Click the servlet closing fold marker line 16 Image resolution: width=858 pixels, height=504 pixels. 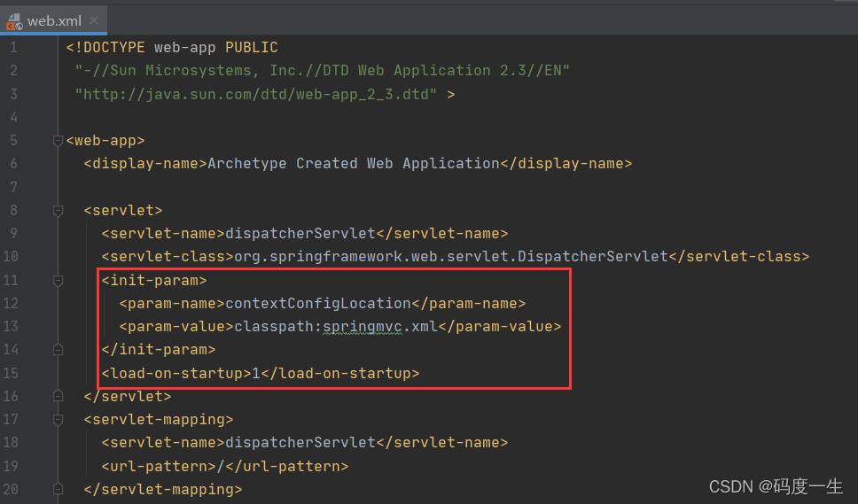58,396
